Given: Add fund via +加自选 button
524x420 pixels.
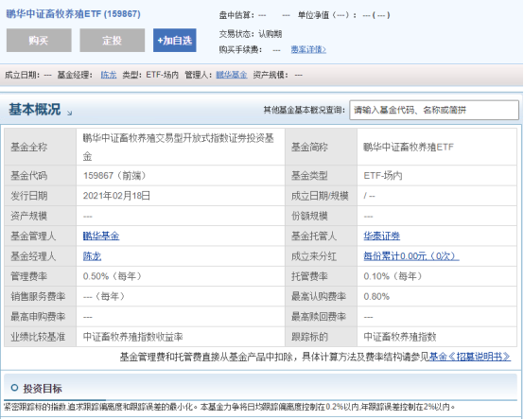Looking at the screenshot, I should (x=175, y=40).
